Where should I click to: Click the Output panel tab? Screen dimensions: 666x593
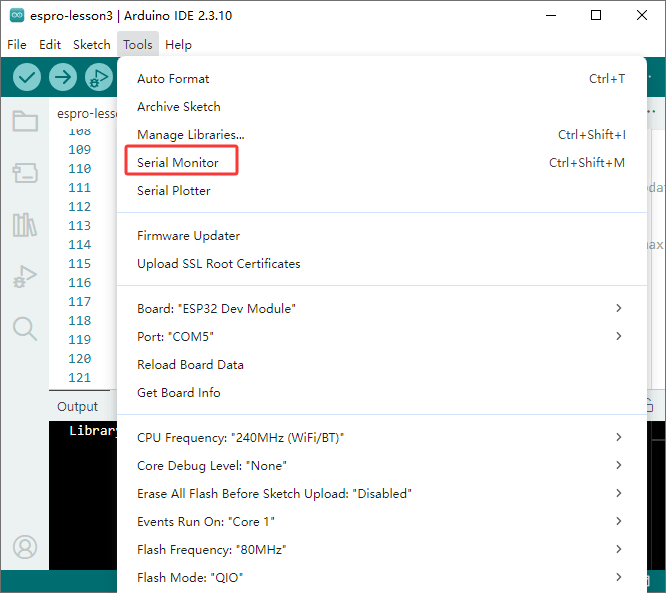(x=77, y=407)
